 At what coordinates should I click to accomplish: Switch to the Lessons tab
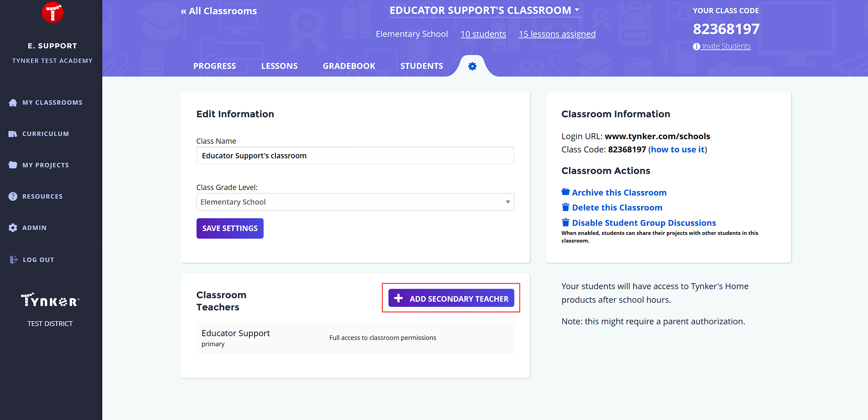pyautogui.click(x=279, y=66)
